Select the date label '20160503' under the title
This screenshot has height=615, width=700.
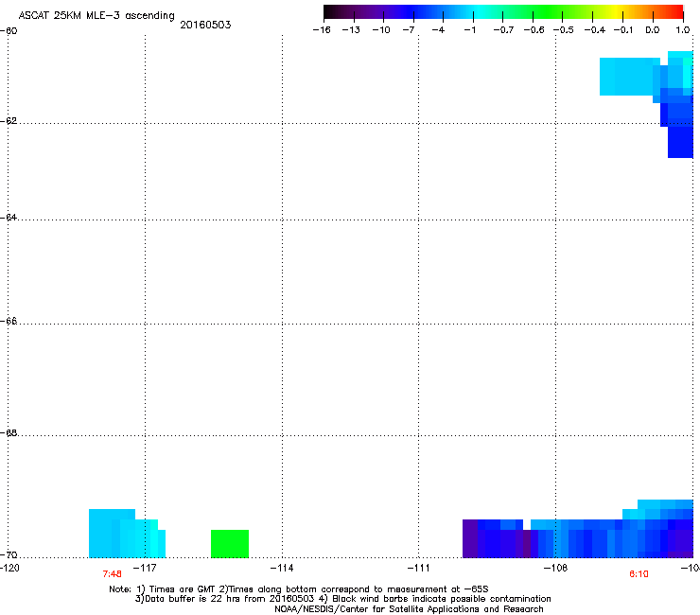(205, 25)
